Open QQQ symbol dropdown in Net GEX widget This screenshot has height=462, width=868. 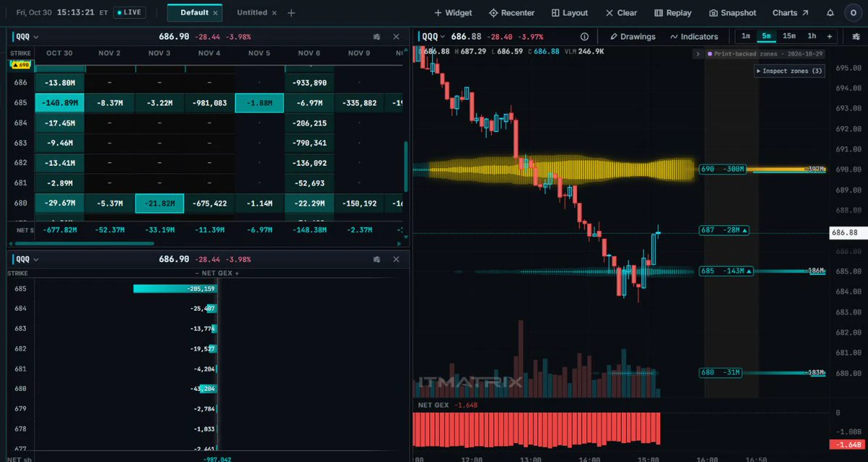click(27, 259)
